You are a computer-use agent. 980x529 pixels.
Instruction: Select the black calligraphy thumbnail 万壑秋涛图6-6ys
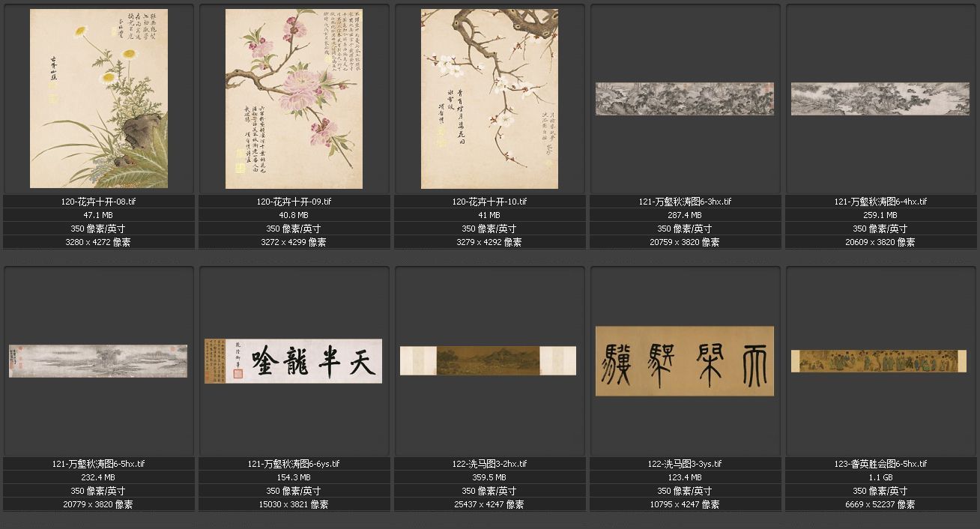click(x=294, y=361)
